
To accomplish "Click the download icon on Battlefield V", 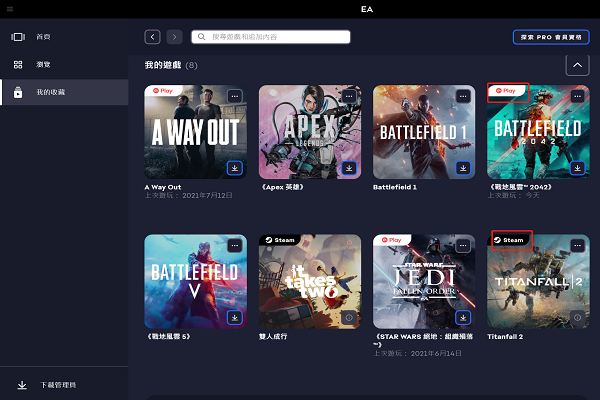I will pos(234,317).
